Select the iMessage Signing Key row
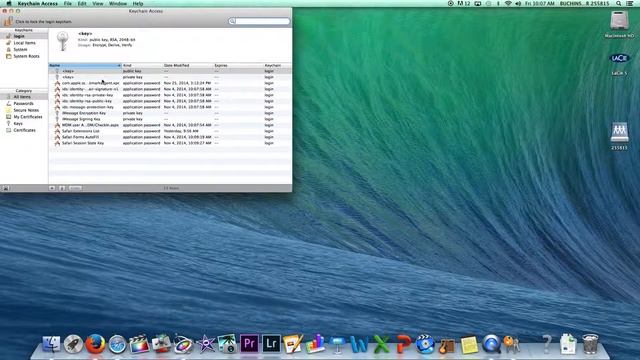 tap(170, 119)
